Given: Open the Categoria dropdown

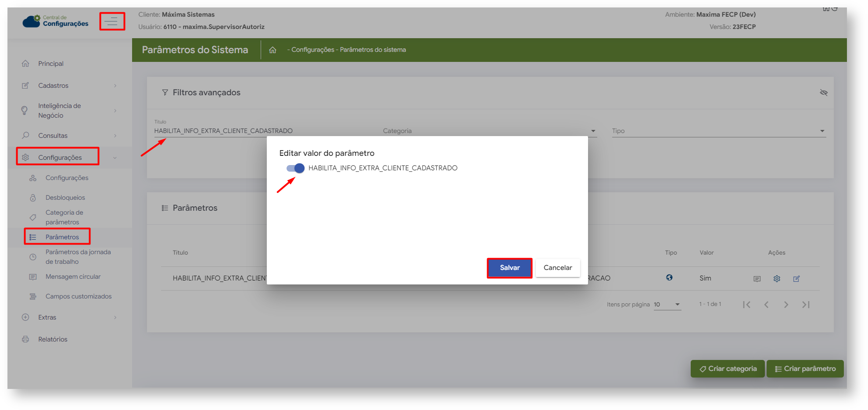Looking at the screenshot, I should point(489,131).
